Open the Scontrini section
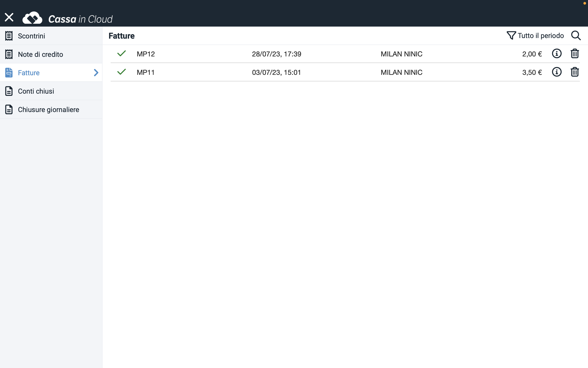This screenshot has height=368, width=588. 51,36
